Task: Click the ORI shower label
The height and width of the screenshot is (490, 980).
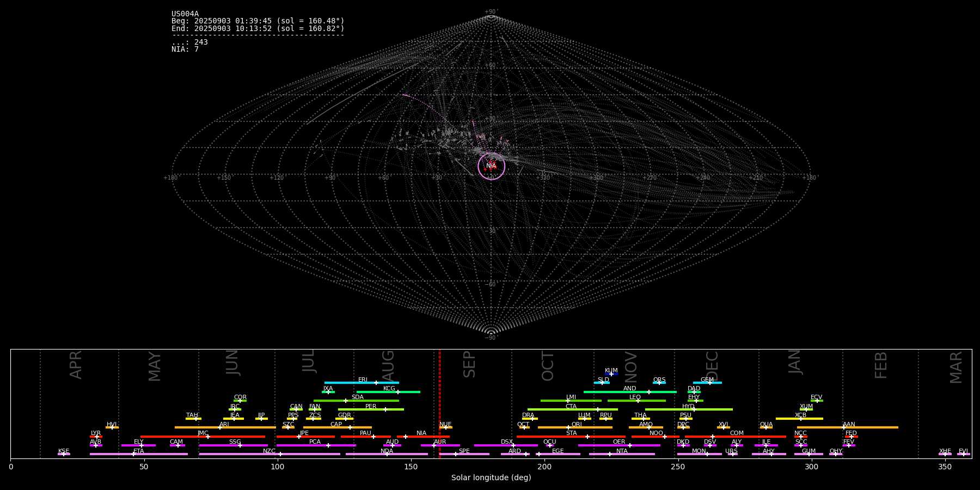Action: [x=577, y=425]
